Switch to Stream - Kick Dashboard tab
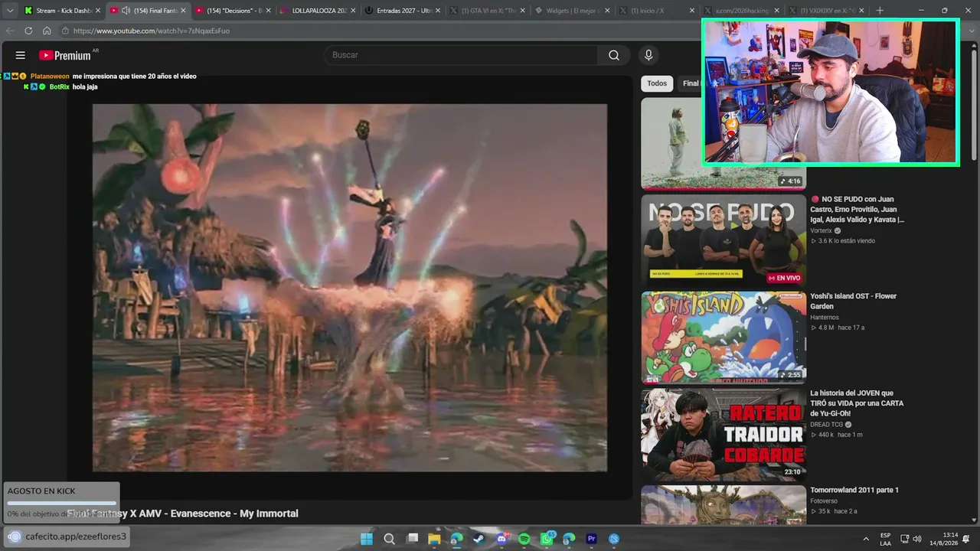This screenshot has width=980, height=551. point(61,11)
